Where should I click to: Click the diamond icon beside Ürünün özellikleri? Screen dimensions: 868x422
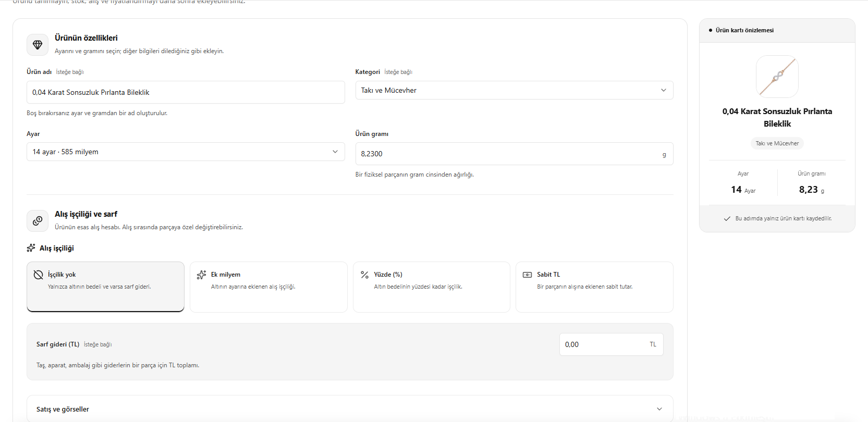tap(38, 45)
